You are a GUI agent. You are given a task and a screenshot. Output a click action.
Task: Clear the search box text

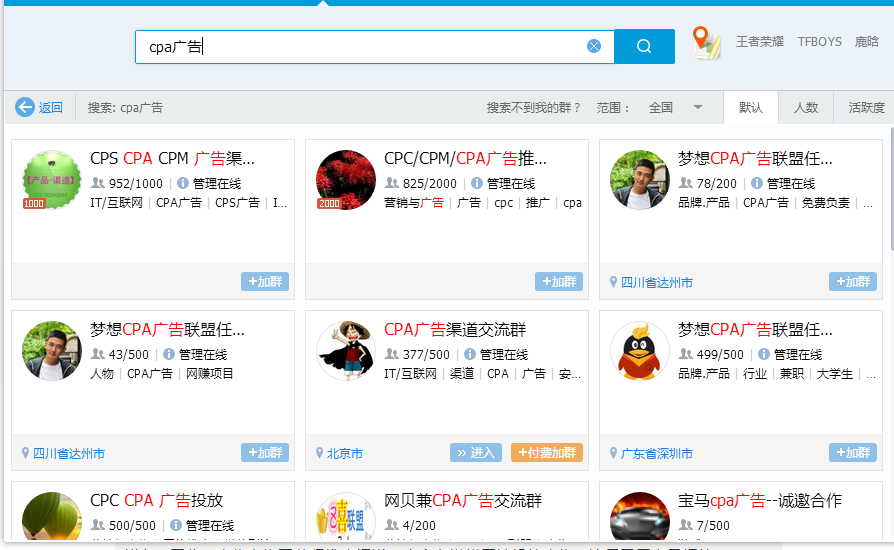(594, 46)
